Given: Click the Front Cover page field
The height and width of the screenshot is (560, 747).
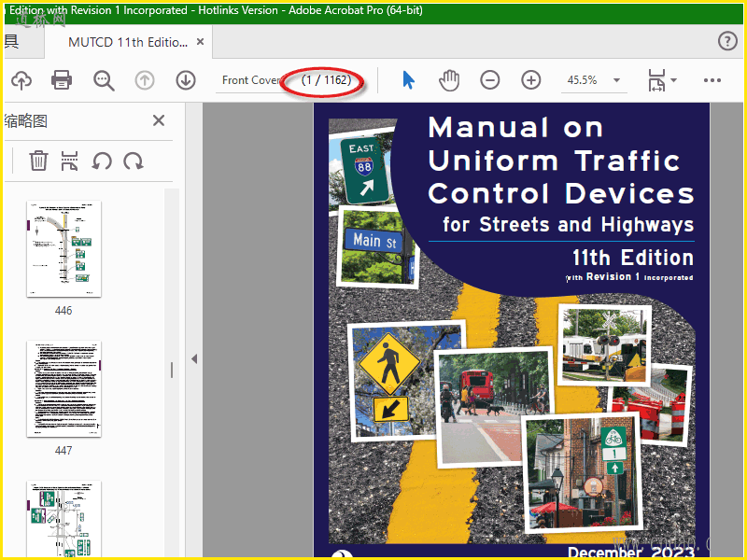Looking at the screenshot, I should [251, 80].
